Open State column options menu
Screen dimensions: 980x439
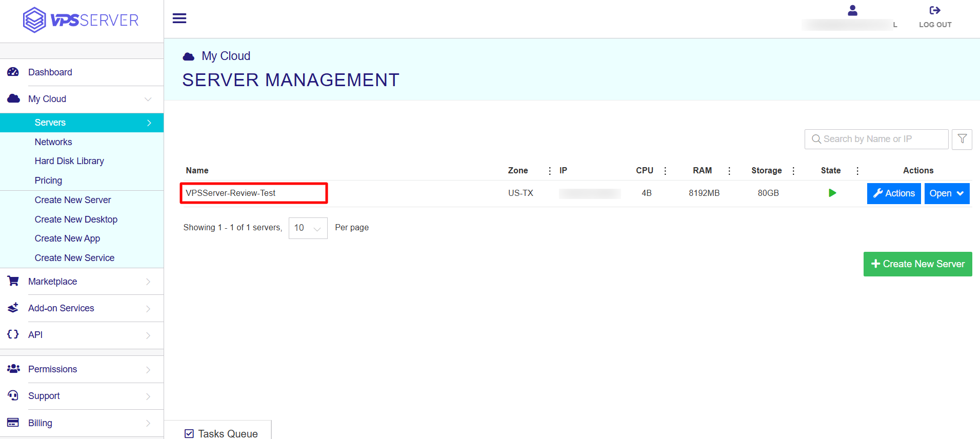(x=857, y=171)
